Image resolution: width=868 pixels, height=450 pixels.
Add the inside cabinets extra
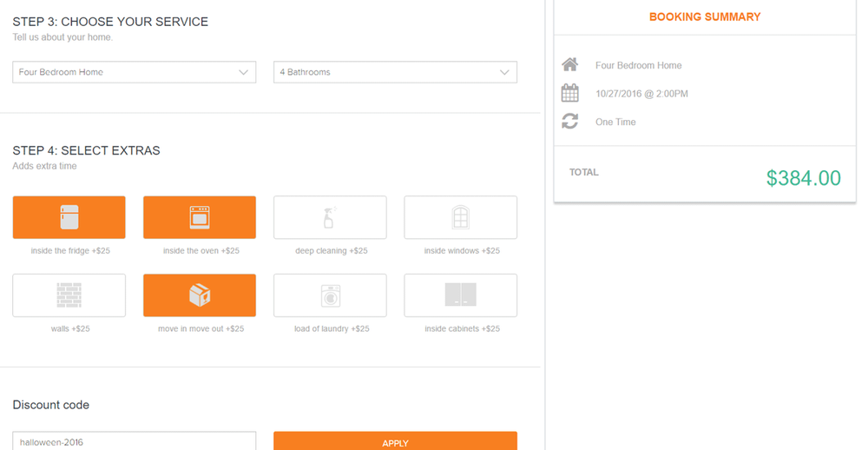(461, 295)
